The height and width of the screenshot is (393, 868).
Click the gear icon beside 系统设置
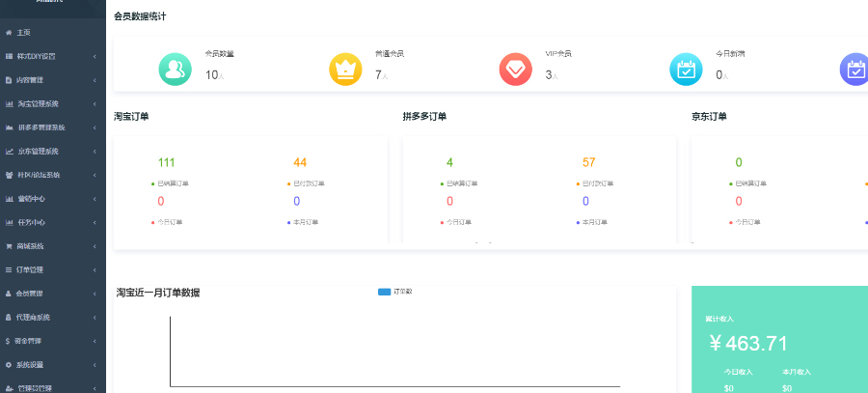coord(9,365)
